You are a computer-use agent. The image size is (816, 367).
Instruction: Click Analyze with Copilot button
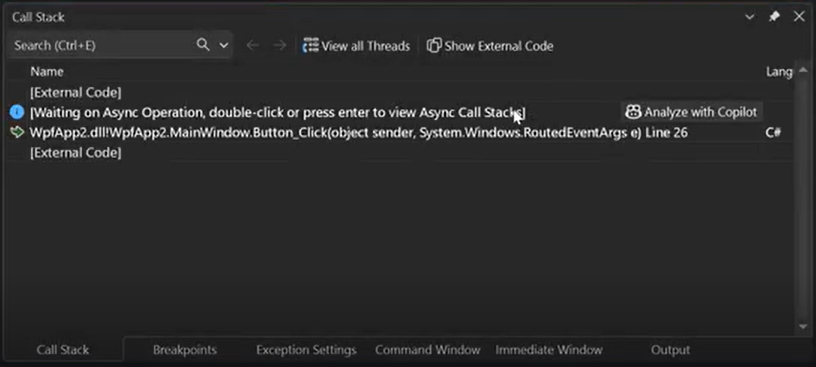coord(692,112)
